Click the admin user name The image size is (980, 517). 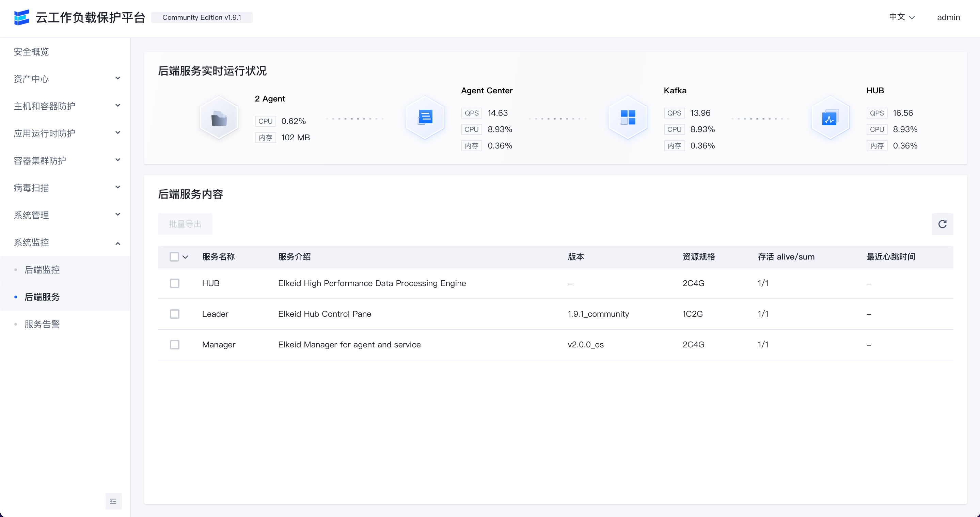[x=948, y=17]
